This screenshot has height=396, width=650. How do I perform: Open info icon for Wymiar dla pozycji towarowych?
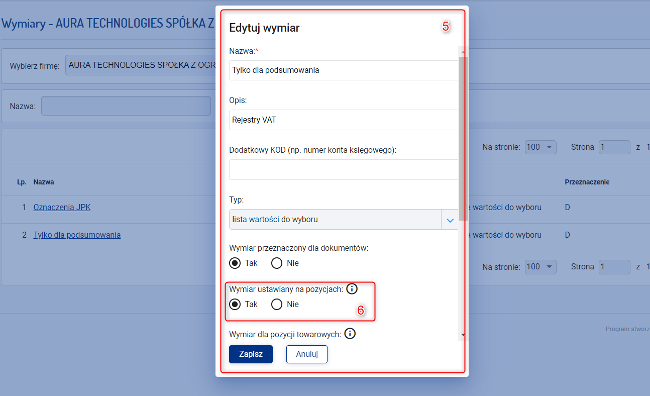pos(350,333)
